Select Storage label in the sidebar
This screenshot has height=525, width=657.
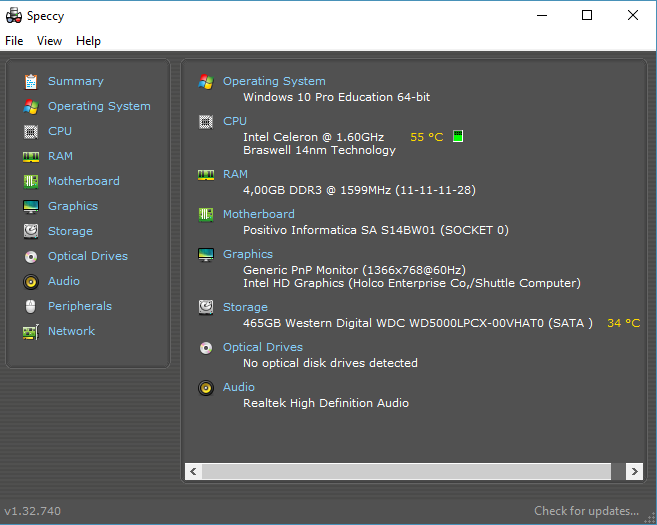pos(70,231)
